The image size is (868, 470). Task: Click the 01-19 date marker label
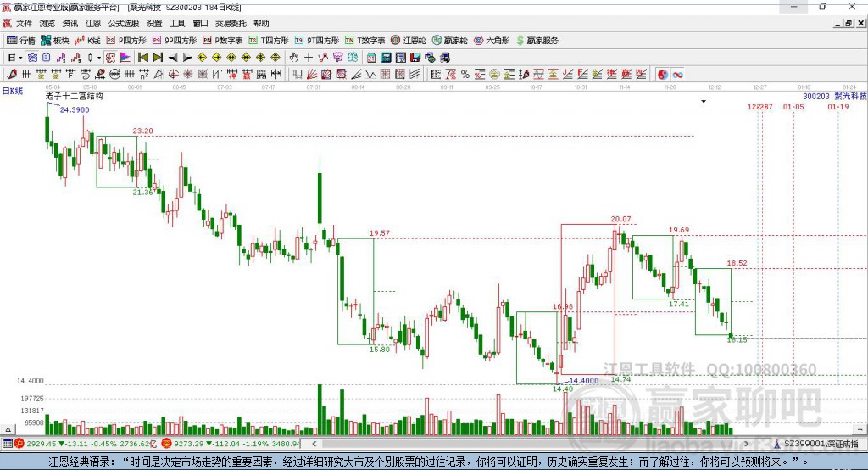click(838, 106)
